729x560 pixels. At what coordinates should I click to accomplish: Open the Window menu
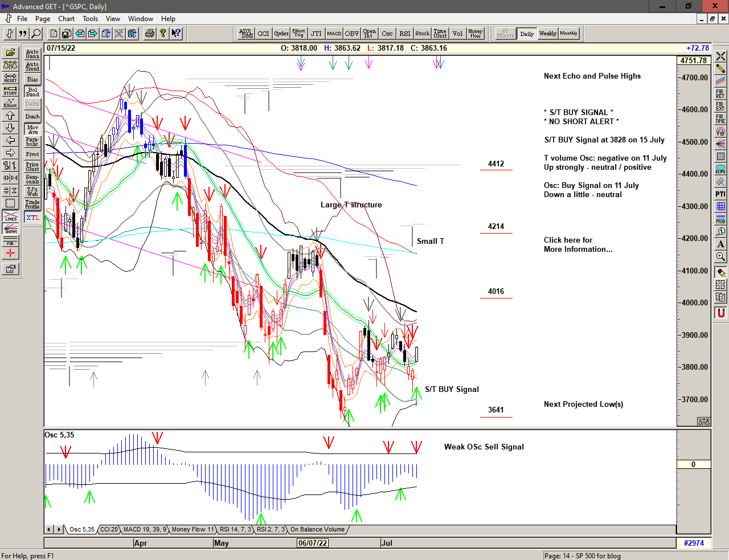[140, 19]
